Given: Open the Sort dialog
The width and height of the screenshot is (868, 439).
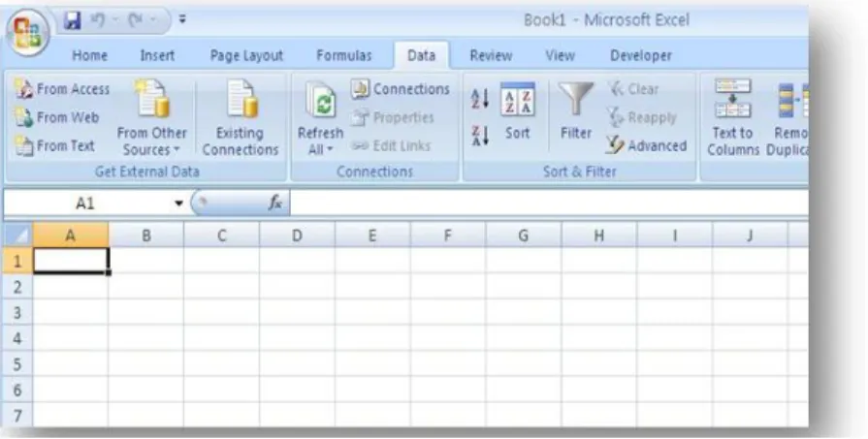Looking at the screenshot, I should click(x=518, y=112).
